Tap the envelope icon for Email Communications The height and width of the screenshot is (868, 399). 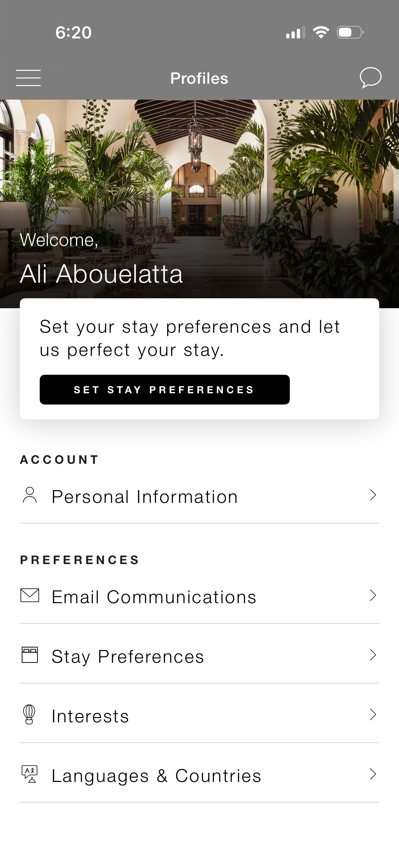[x=30, y=596]
